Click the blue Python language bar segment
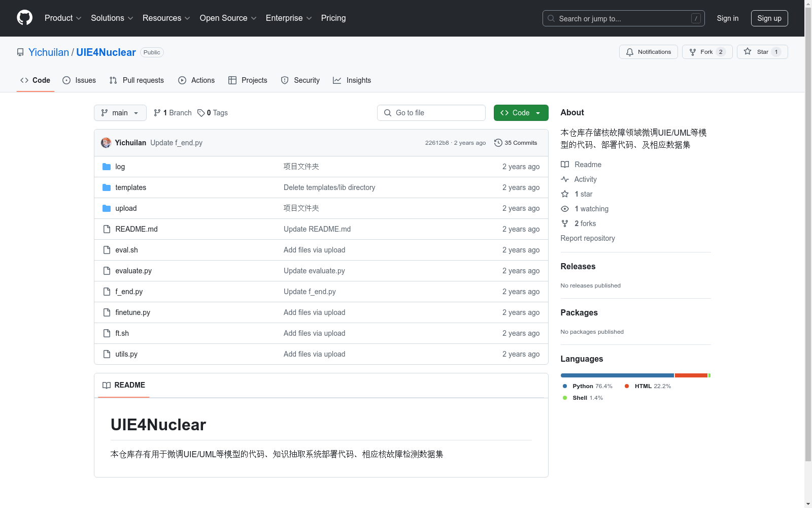The image size is (812, 508). click(x=617, y=375)
